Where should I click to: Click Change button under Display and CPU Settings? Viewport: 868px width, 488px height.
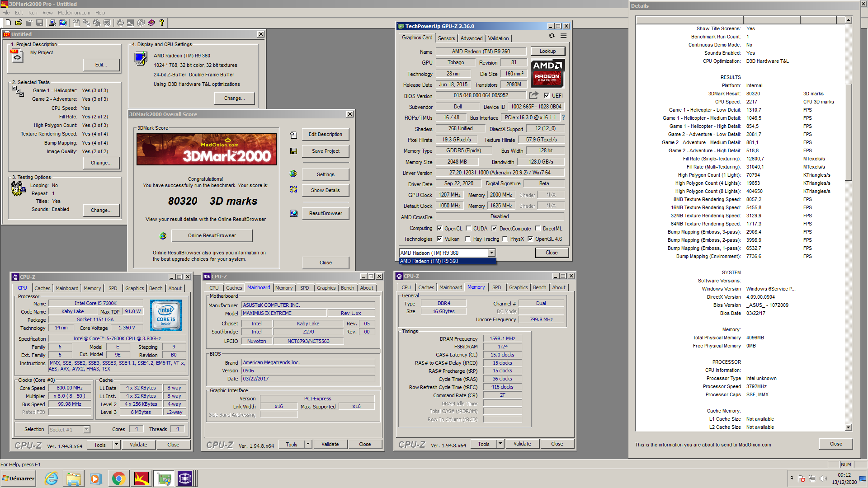point(235,98)
